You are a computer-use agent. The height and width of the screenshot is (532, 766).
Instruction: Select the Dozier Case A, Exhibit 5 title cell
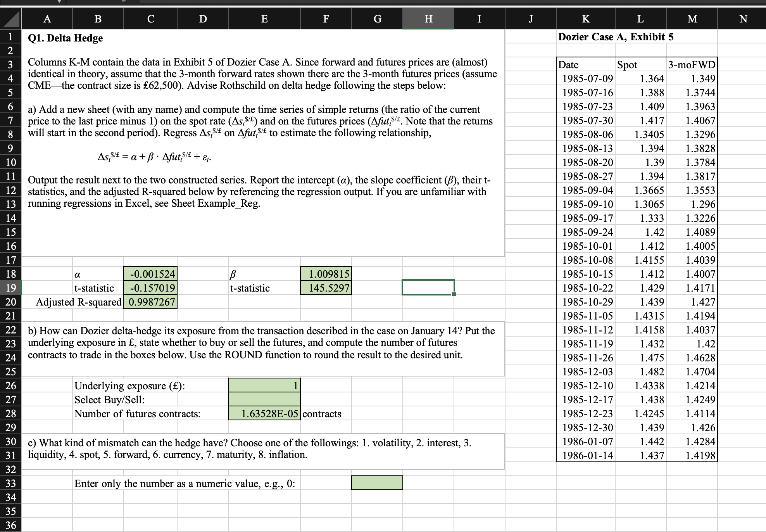[616, 37]
